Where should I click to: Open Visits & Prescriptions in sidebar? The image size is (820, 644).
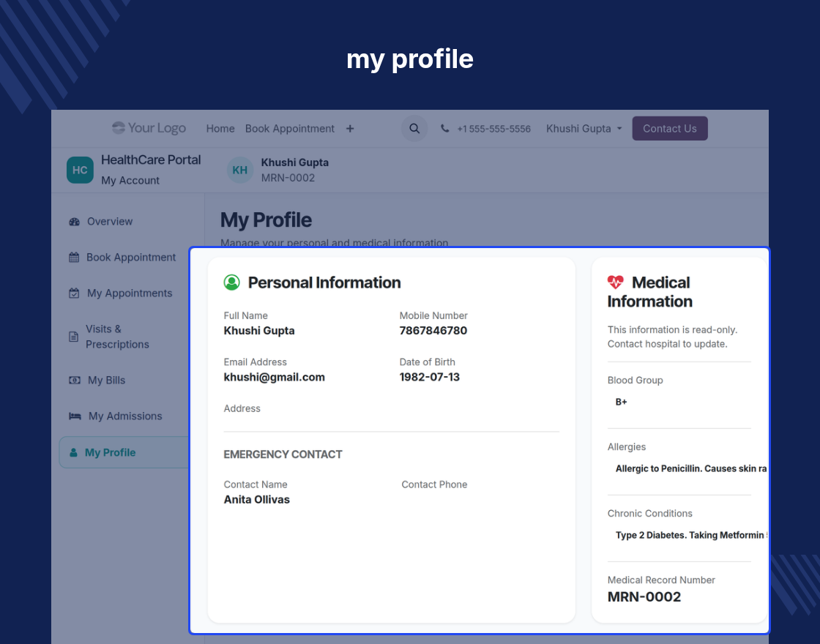click(117, 337)
